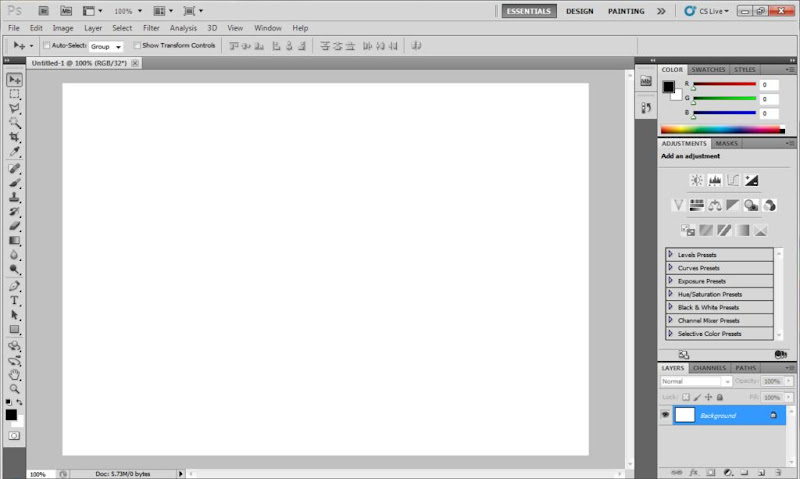
Task: Select the Clone Stamp tool
Action: (x=14, y=197)
